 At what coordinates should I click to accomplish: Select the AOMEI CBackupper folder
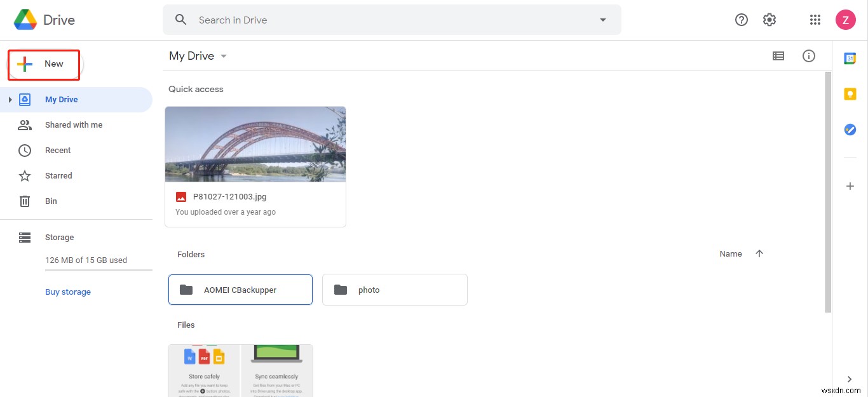coord(240,290)
